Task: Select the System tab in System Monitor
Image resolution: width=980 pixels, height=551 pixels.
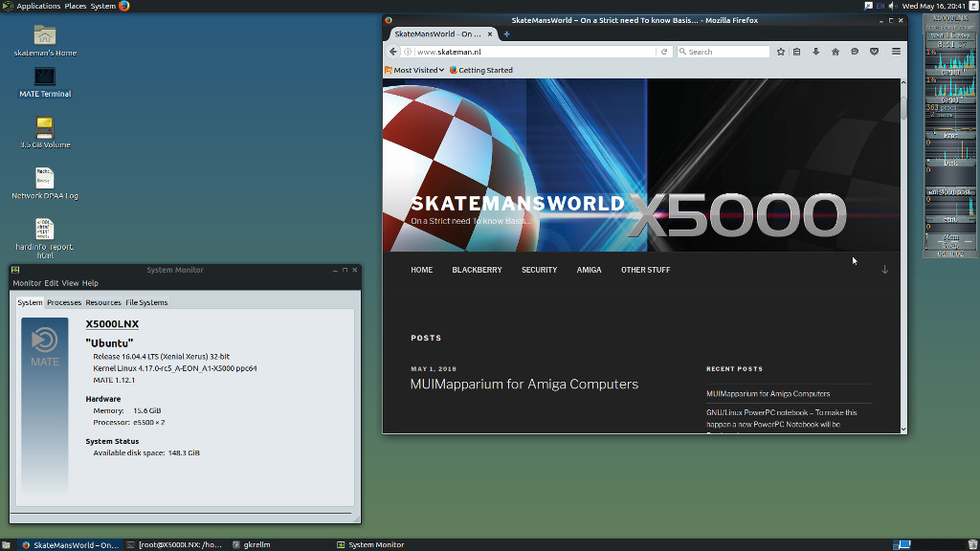Action: click(30, 302)
